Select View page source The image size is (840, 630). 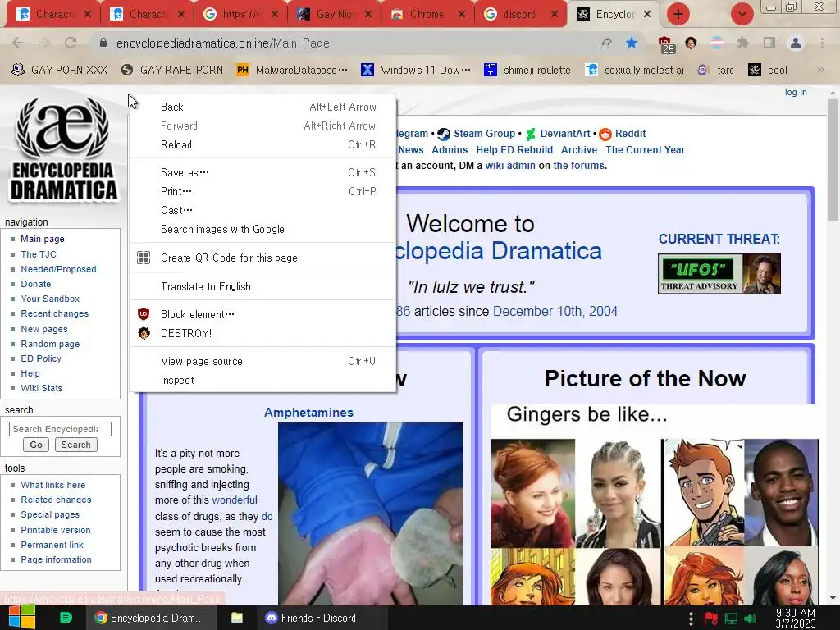click(262, 361)
